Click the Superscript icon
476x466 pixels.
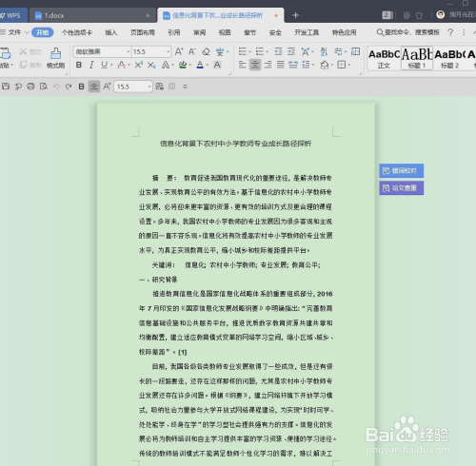pos(138,65)
